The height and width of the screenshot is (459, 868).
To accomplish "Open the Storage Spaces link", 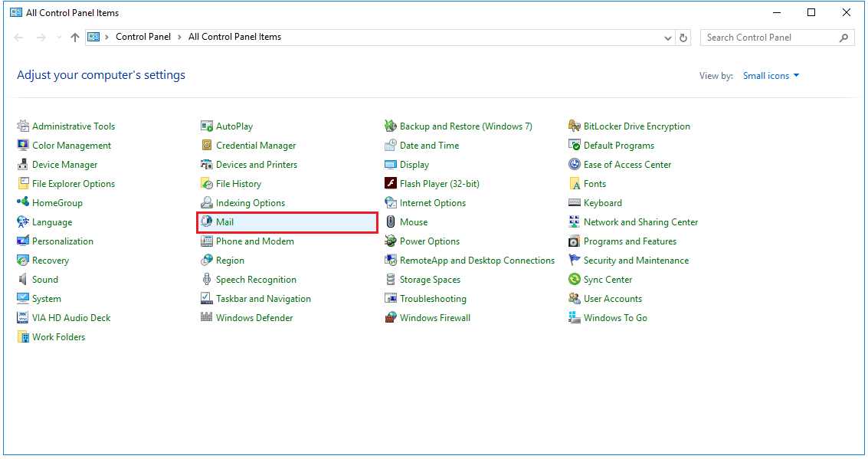I will pos(430,280).
